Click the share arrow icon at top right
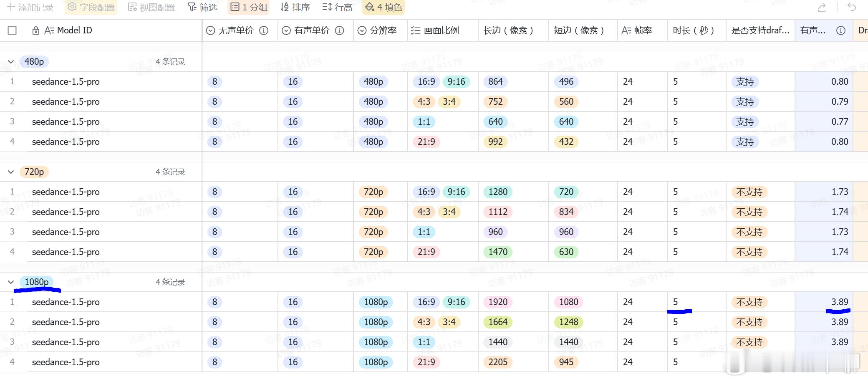Image resolution: width=868 pixels, height=384 pixels. 821,7
